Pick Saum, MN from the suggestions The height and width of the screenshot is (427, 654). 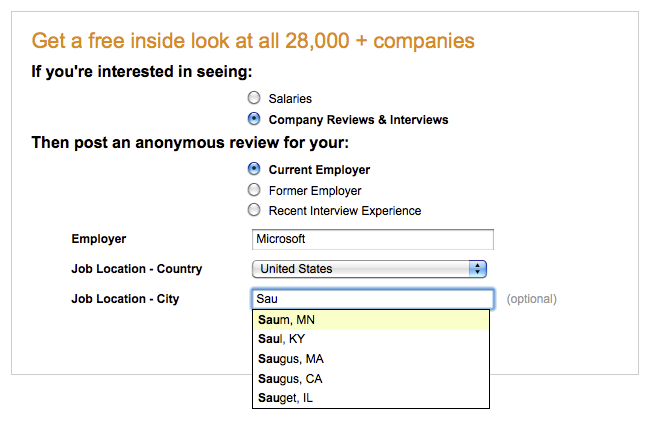coord(371,320)
